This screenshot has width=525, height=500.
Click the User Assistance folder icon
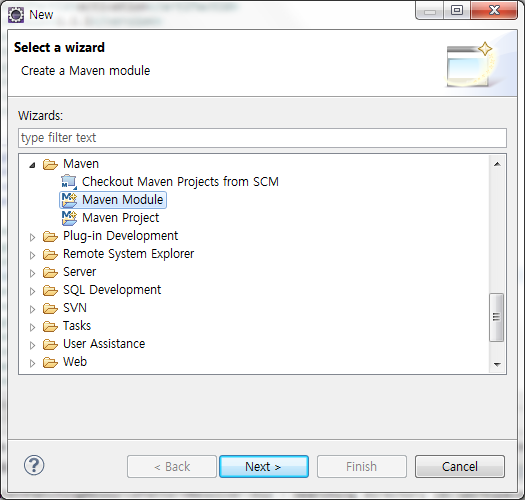point(50,344)
